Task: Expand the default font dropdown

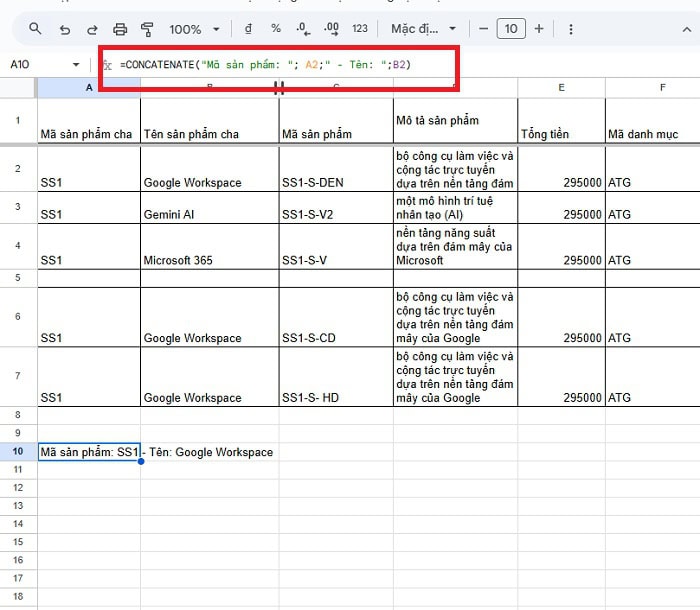Action: [x=423, y=29]
